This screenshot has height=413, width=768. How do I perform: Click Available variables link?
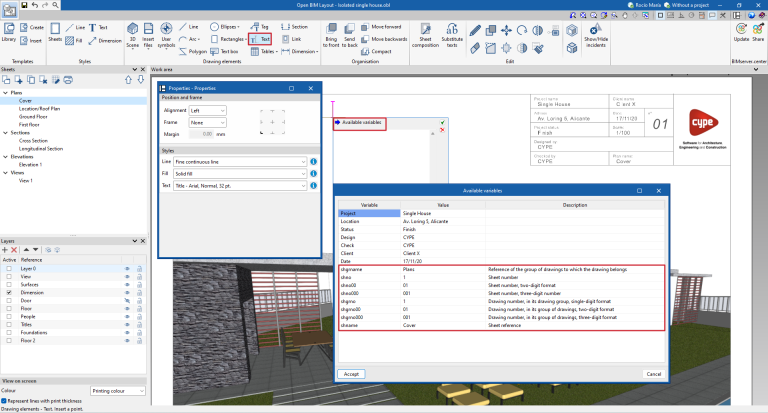(362, 122)
